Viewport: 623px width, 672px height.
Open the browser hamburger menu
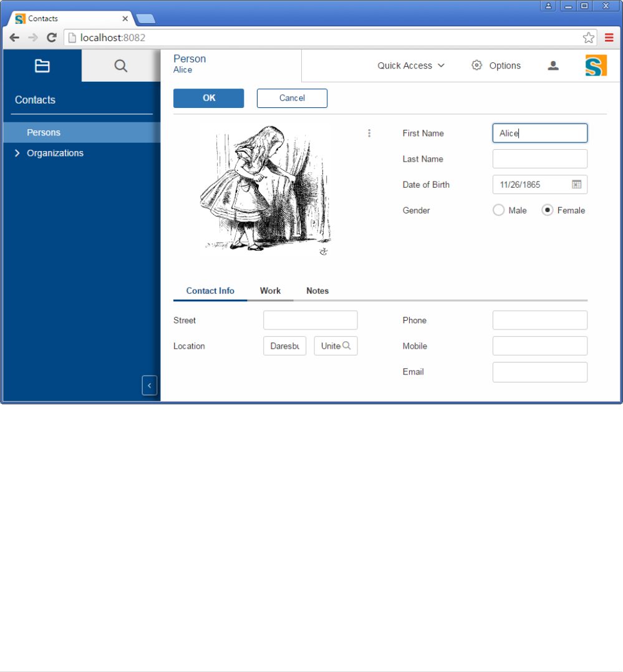click(x=609, y=37)
